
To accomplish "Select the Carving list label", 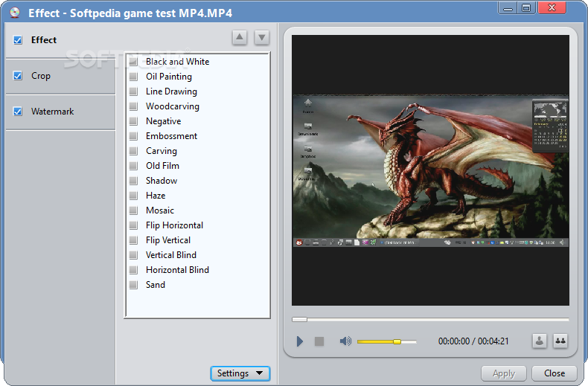I will [162, 151].
